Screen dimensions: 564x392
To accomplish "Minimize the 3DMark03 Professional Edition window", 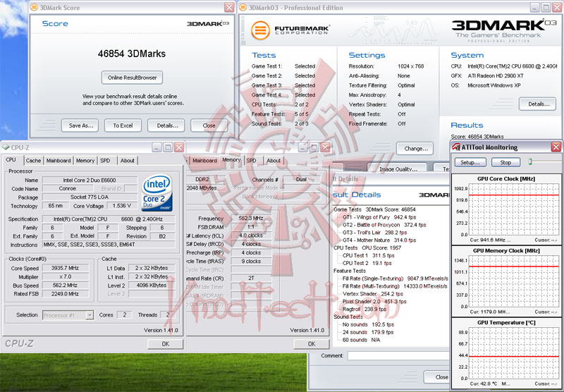I will (535, 7).
